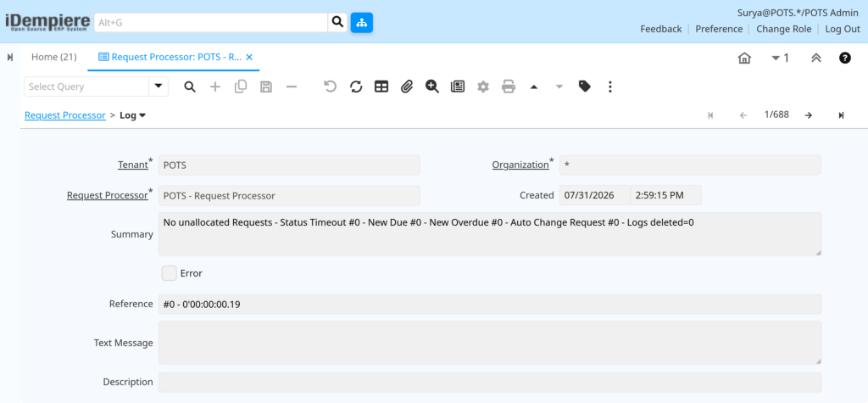Toggle the grid view icon
The width and height of the screenshot is (868, 403).
click(x=381, y=87)
